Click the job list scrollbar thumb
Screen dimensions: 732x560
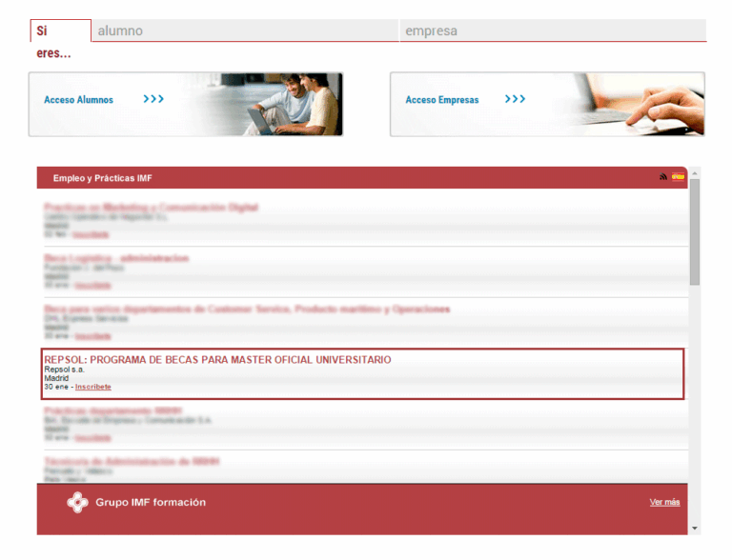coord(695,232)
